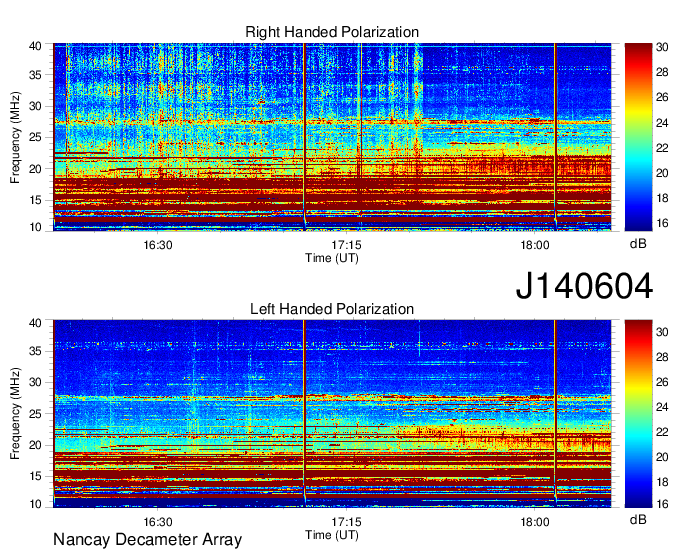
Task: Click the vertical line after 18:00 in Right Handed spectrogram
Action: coord(555,137)
